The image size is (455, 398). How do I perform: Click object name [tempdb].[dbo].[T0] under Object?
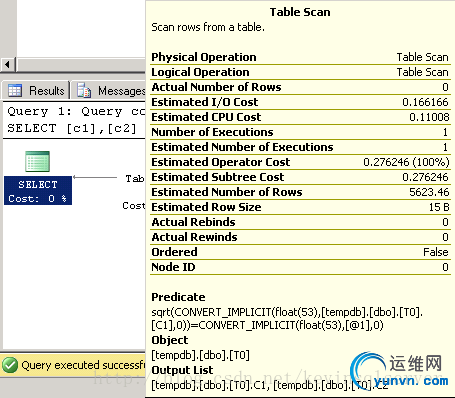(x=200, y=355)
